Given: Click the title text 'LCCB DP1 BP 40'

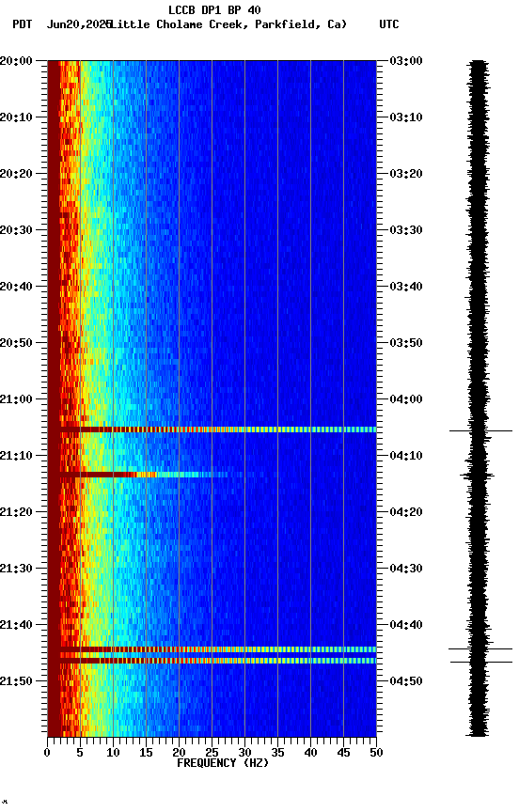Looking at the screenshot, I should [x=214, y=9].
